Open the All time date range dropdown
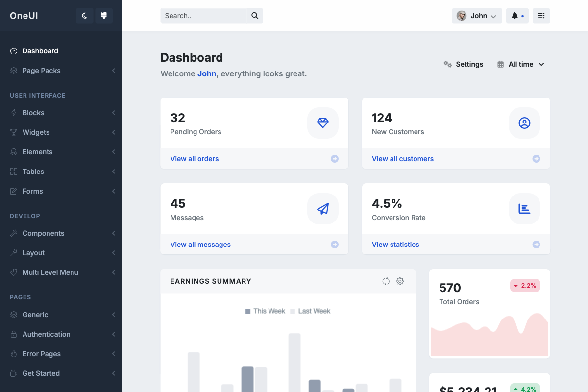The width and height of the screenshot is (588, 392). pyautogui.click(x=521, y=64)
